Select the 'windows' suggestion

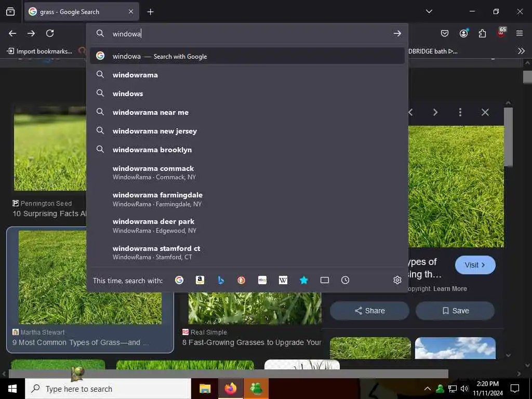pyautogui.click(x=247, y=94)
